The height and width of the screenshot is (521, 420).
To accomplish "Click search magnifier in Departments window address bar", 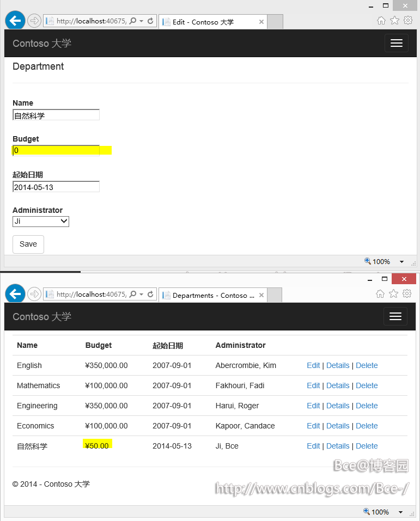I will point(133,294).
